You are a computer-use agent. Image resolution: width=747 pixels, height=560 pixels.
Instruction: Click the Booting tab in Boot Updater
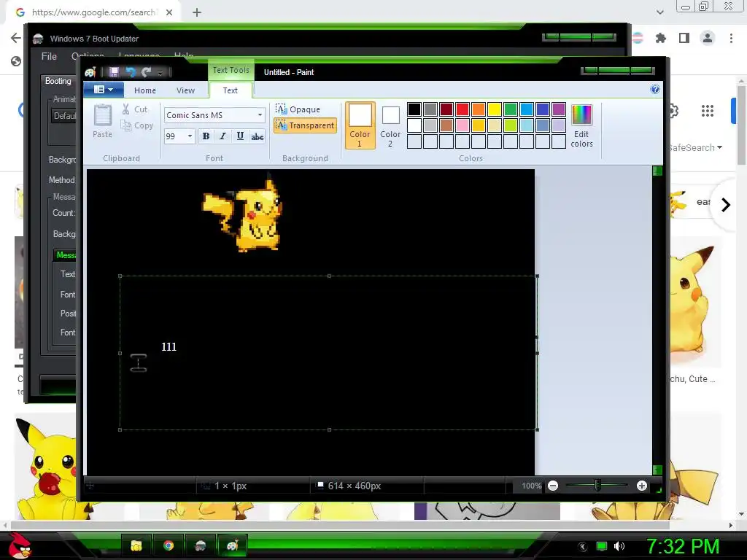[x=58, y=81]
